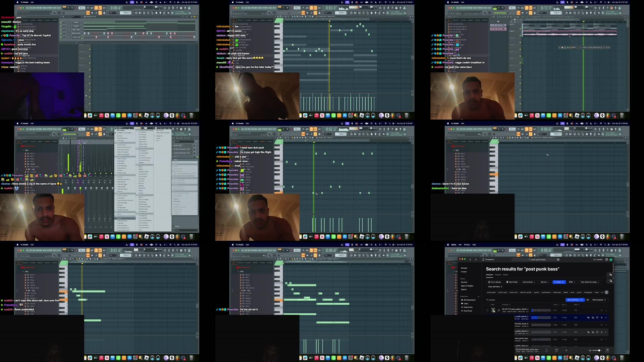Screen dimensions: 644x362
Task: Show more tags with the tag row overflow icon
Action: [x=606, y=292]
